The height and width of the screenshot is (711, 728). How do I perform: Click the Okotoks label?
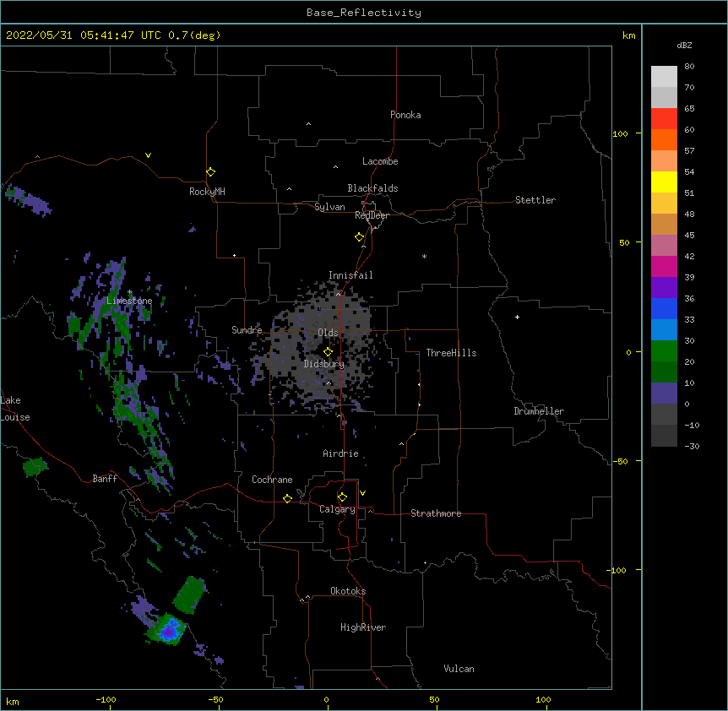point(348,591)
